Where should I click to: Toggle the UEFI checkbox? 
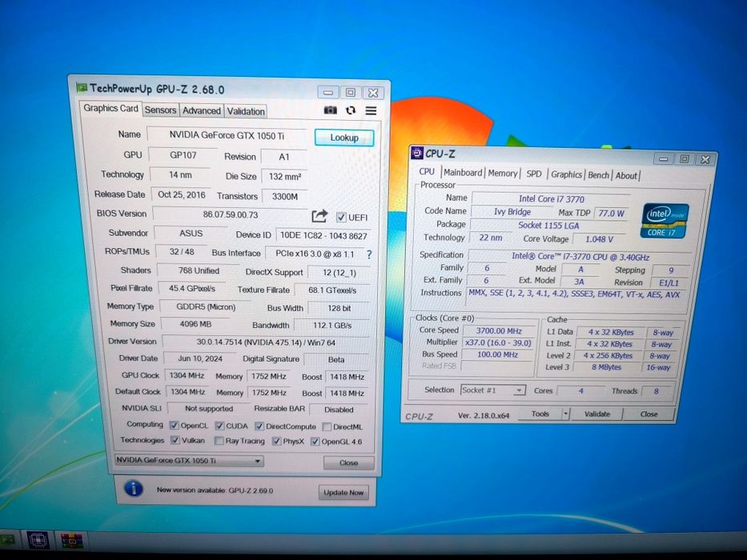[341, 217]
